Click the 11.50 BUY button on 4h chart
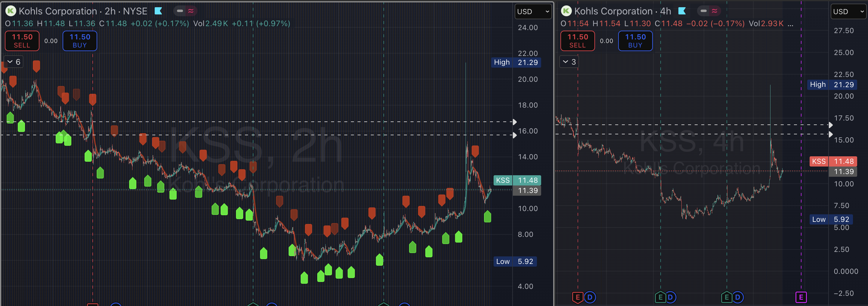Viewport: 868px width, 306px height. [635, 41]
